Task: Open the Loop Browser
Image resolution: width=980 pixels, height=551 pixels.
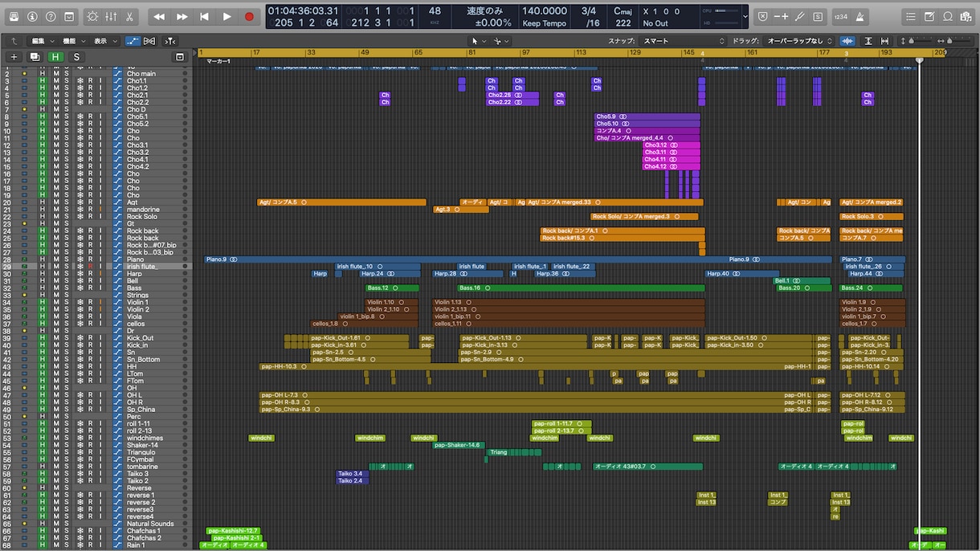Action: pos(948,16)
